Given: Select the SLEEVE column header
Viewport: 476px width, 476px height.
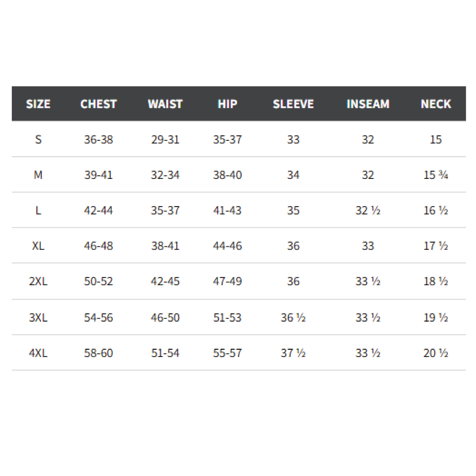Looking at the screenshot, I should [x=293, y=104].
